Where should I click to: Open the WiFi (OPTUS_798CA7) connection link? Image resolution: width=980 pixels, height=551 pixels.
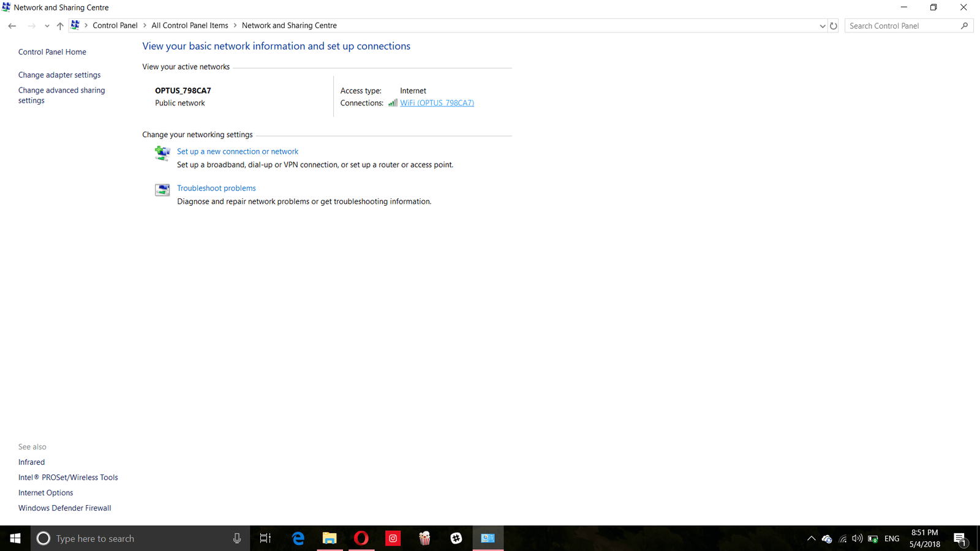[437, 103]
